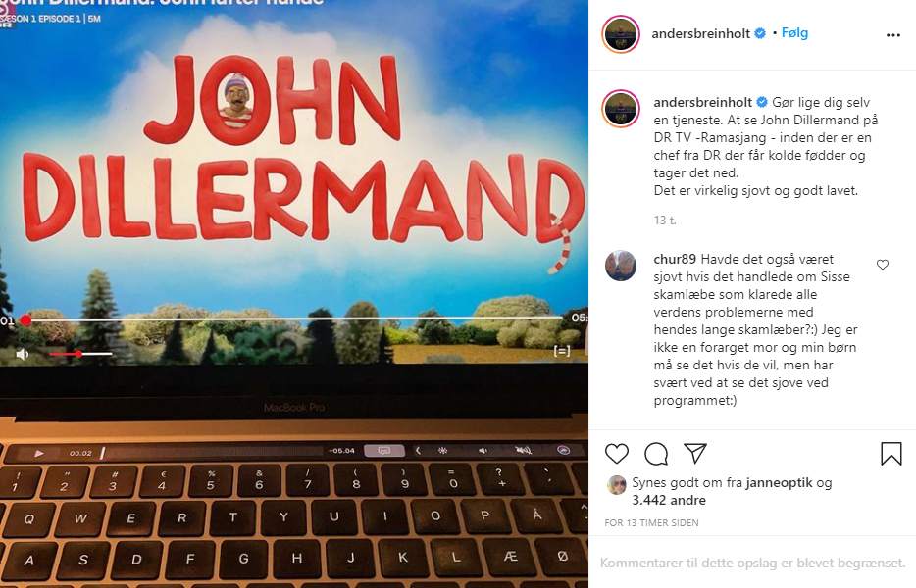Save post with bookmark icon
The width and height of the screenshot is (916, 588).
891,453
